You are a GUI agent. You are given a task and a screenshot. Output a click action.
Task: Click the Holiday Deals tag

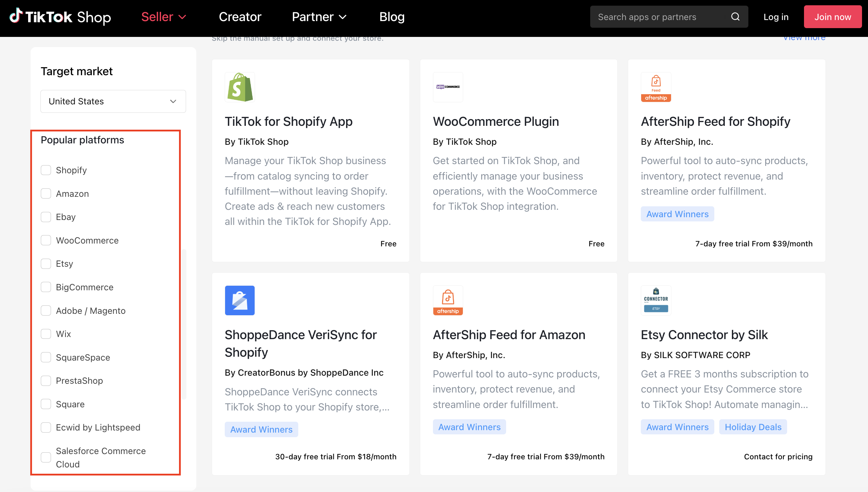coord(753,427)
